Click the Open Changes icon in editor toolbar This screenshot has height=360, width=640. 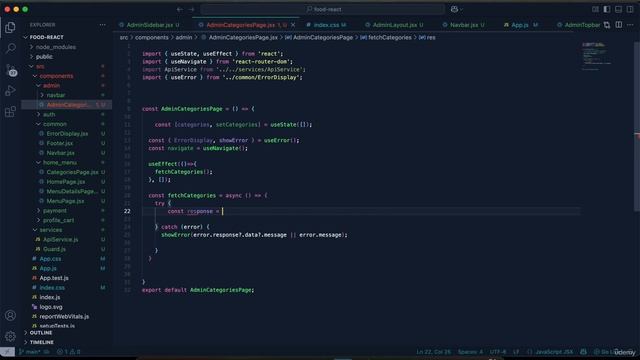pyautogui.click(x=607, y=25)
